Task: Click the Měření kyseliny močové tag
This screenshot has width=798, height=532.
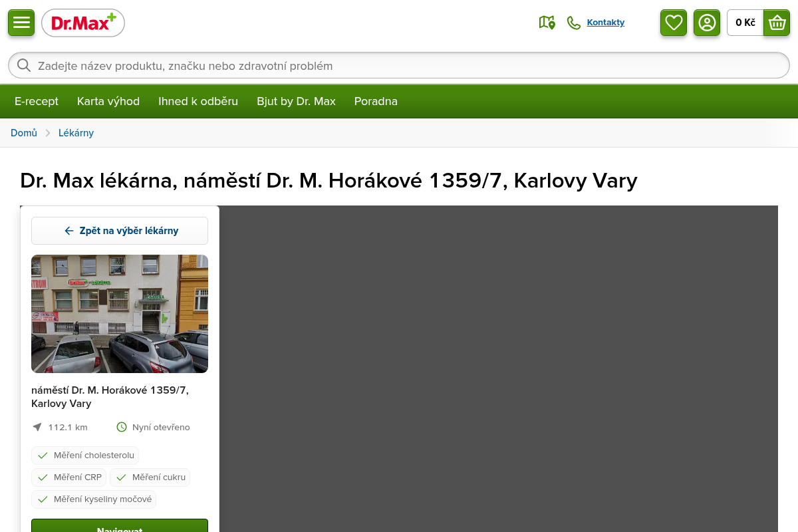Action: (x=94, y=499)
